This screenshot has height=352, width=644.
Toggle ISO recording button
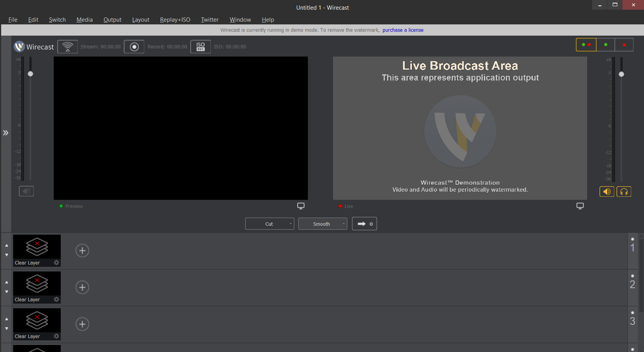[x=201, y=47]
